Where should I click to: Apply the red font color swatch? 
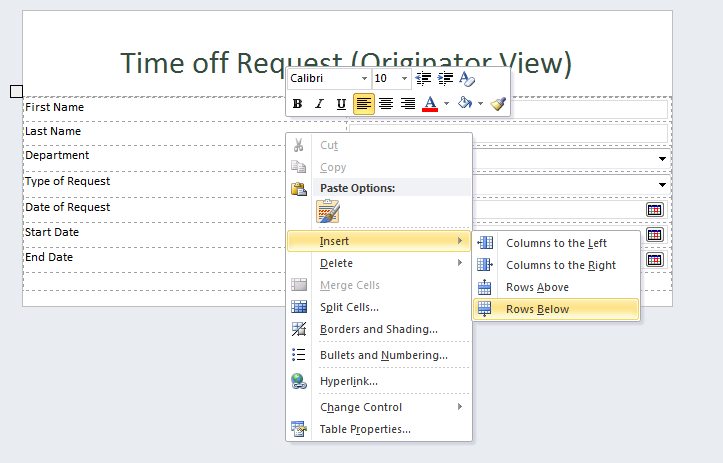430,104
